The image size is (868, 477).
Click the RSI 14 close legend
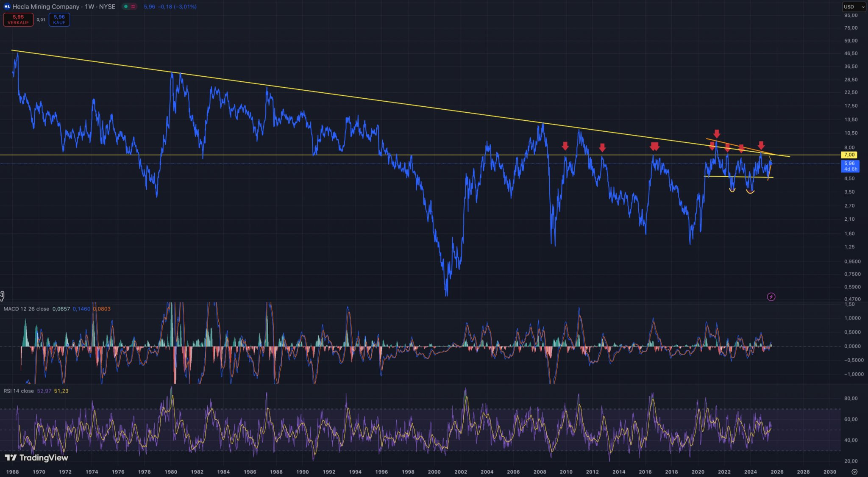point(19,391)
